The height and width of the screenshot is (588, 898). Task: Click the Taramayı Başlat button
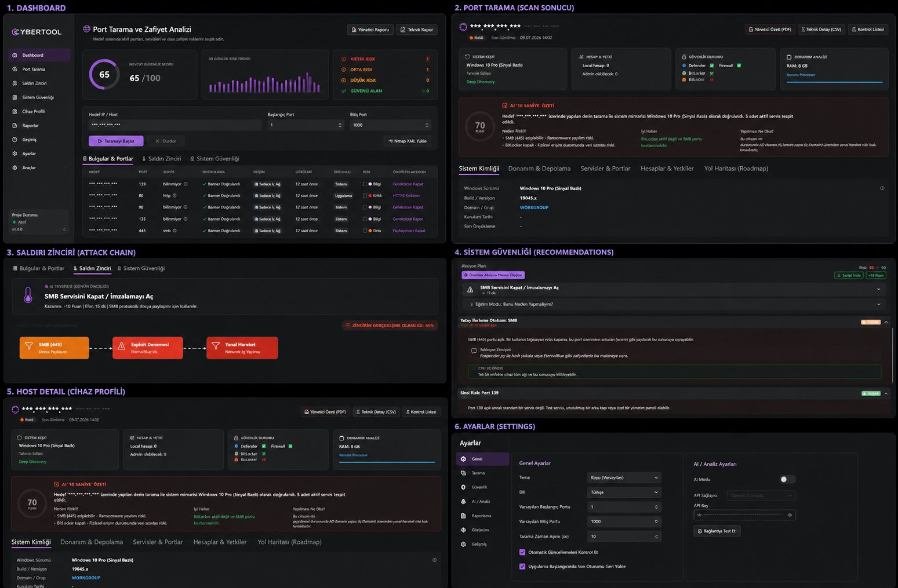tap(116, 141)
